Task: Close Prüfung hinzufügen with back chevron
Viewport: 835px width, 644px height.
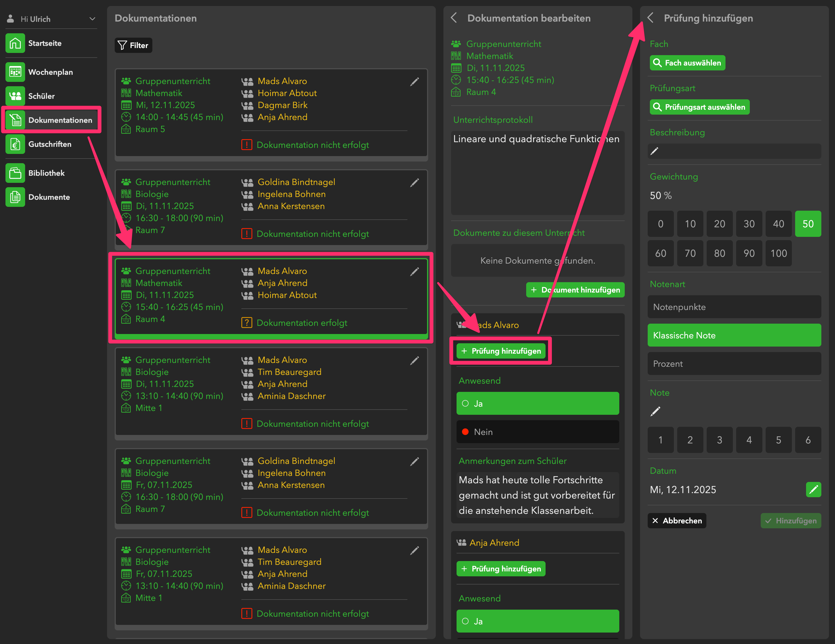Action: [x=650, y=18]
